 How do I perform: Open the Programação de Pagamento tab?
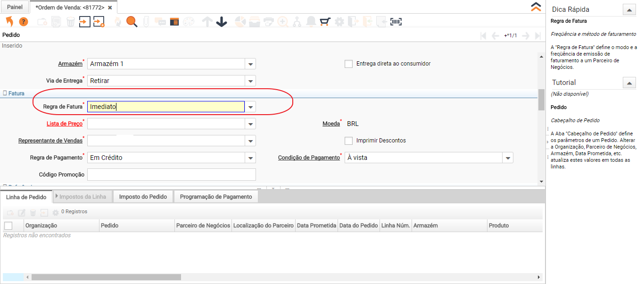216,197
